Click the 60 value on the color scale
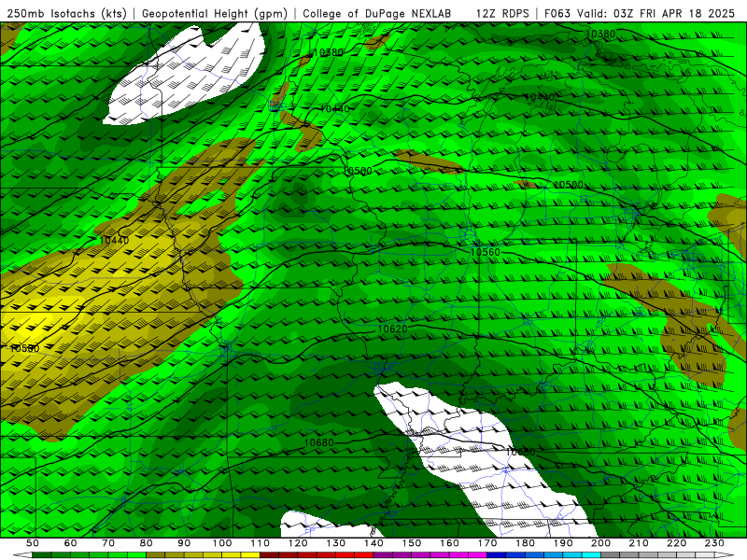The image size is (747, 560). (71, 543)
